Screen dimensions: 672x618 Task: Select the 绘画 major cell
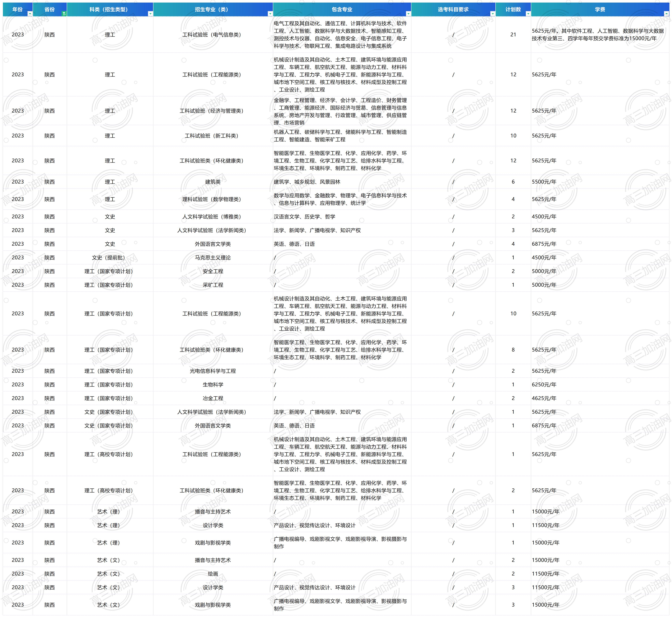[x=213, y=574]
